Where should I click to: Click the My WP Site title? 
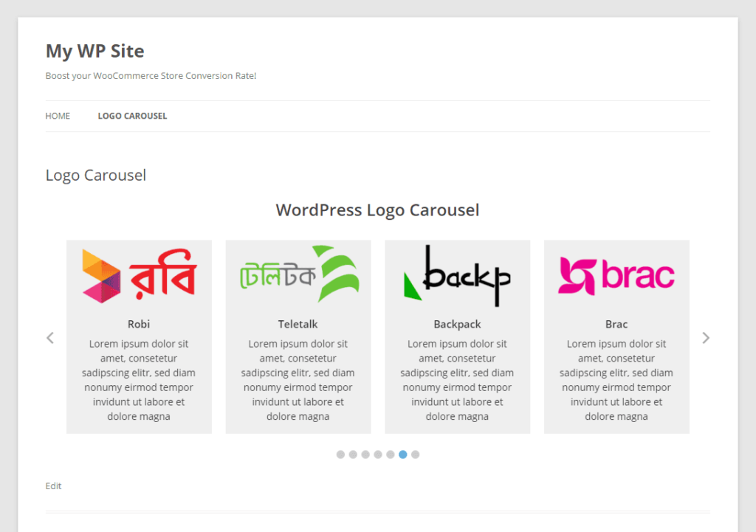coord(94,51)
